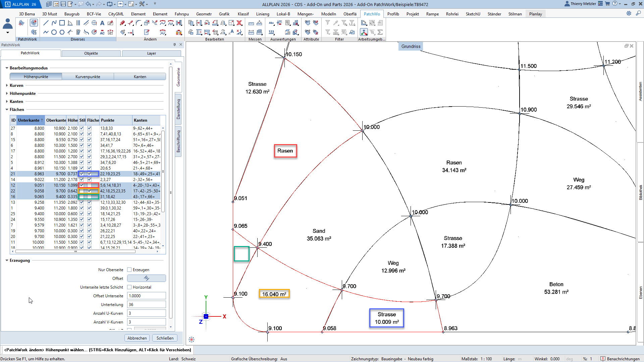Open the Planlay ribbon tab
The image size is (644, 362).
[x=535, y=14]
